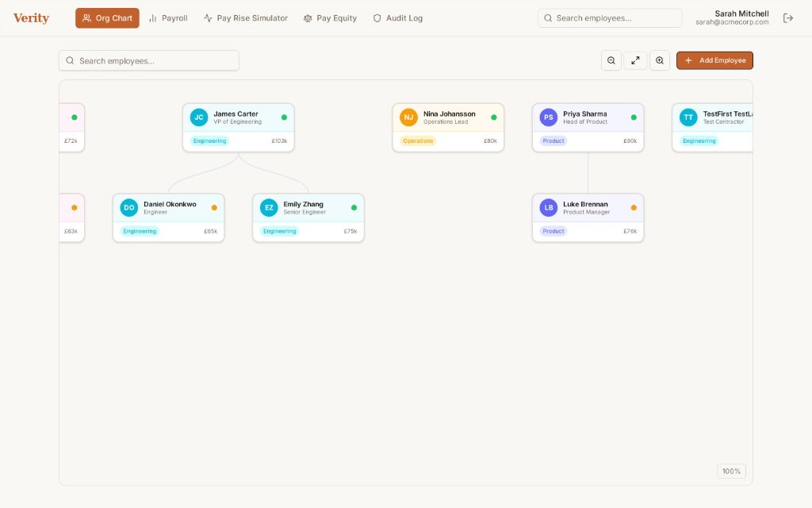
Task: Click the TestFirst card's Engineering tag
Action: pos(699,140)
